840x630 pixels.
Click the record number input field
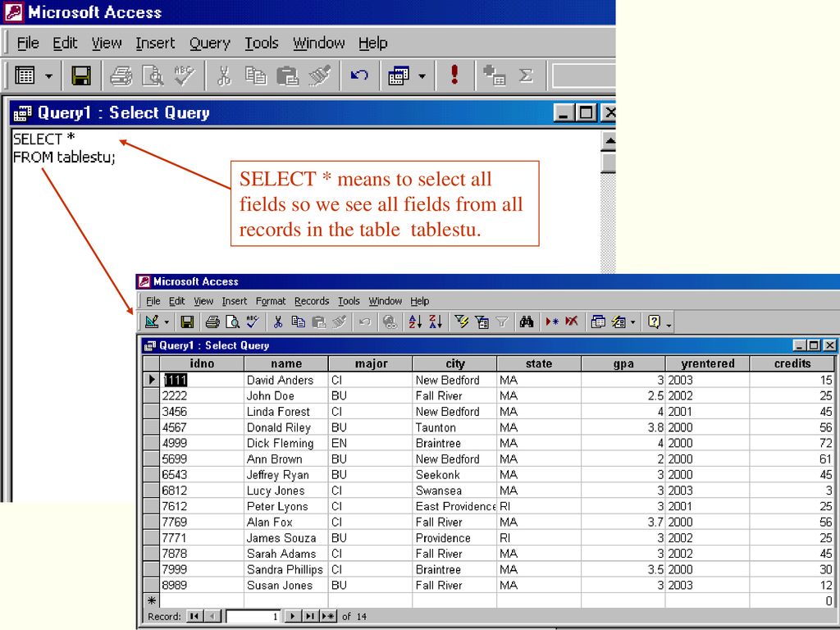(x=254, y=617)
